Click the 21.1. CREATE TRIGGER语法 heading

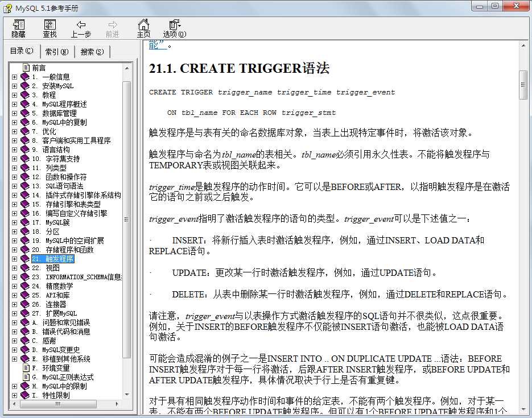[x=239, y=68]
